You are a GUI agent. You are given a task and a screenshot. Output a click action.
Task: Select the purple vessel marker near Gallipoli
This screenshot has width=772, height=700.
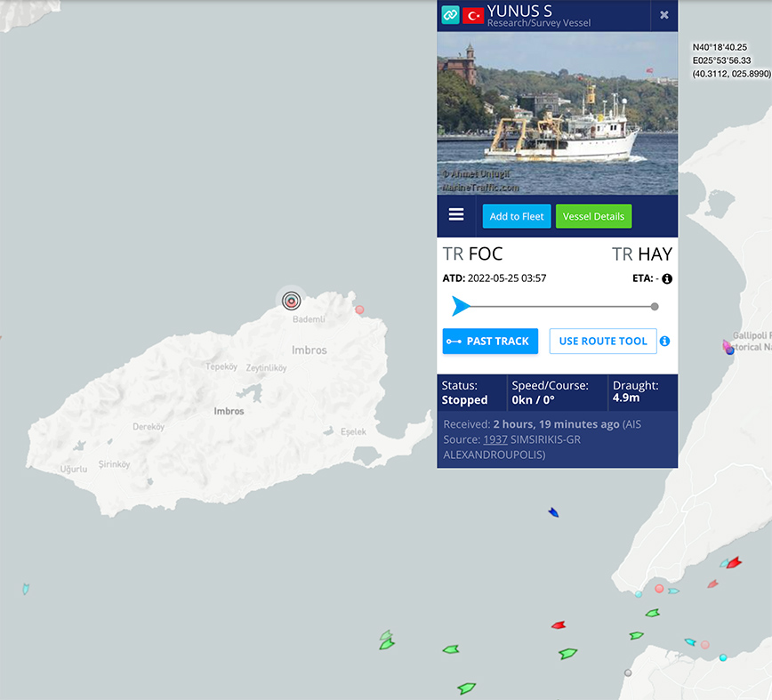(728, 347)
